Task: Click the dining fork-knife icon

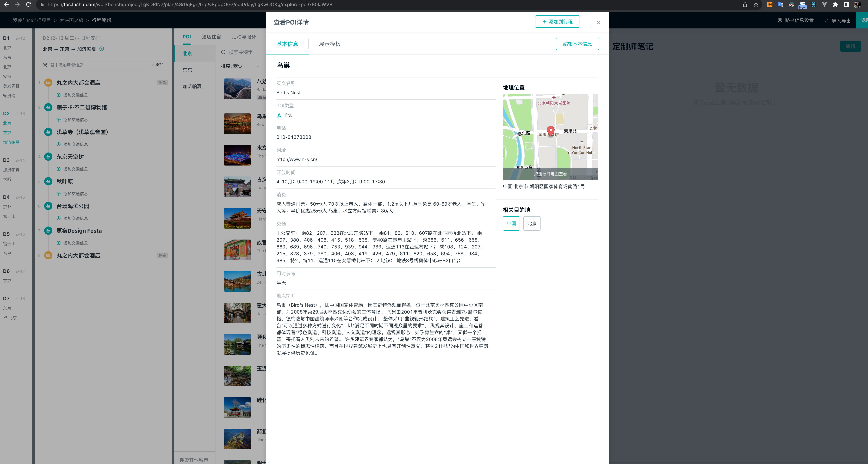Action: click(45, 65)
